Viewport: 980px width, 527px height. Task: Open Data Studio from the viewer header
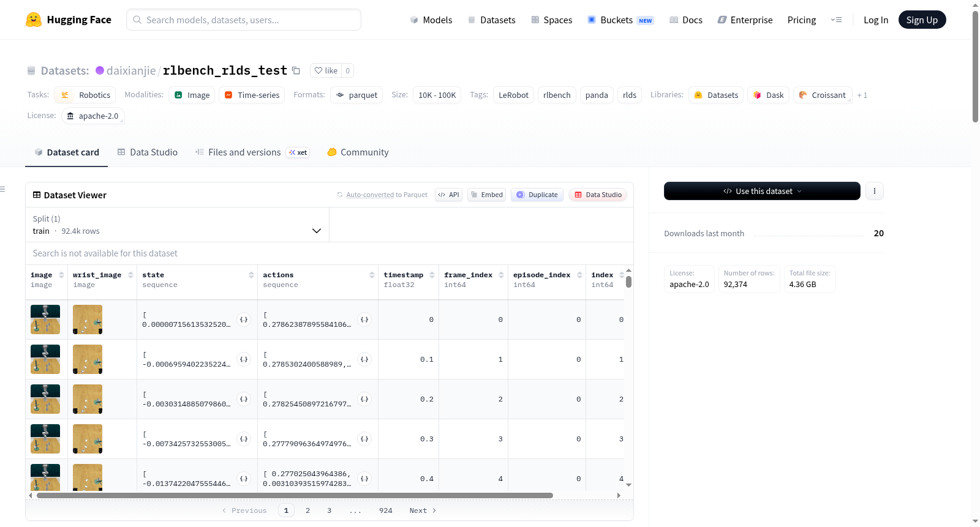(598, 195)
